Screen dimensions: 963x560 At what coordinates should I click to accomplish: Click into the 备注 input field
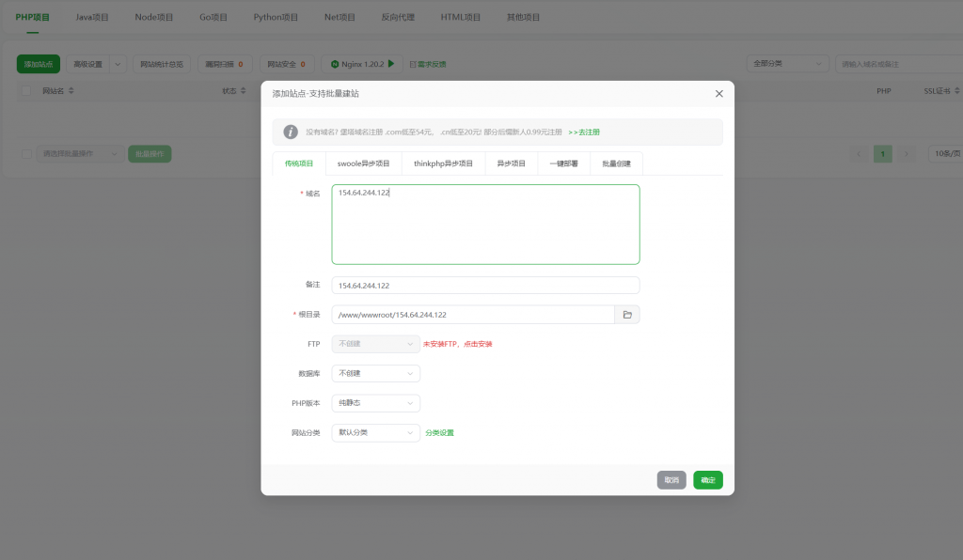(x=485, y=286)
